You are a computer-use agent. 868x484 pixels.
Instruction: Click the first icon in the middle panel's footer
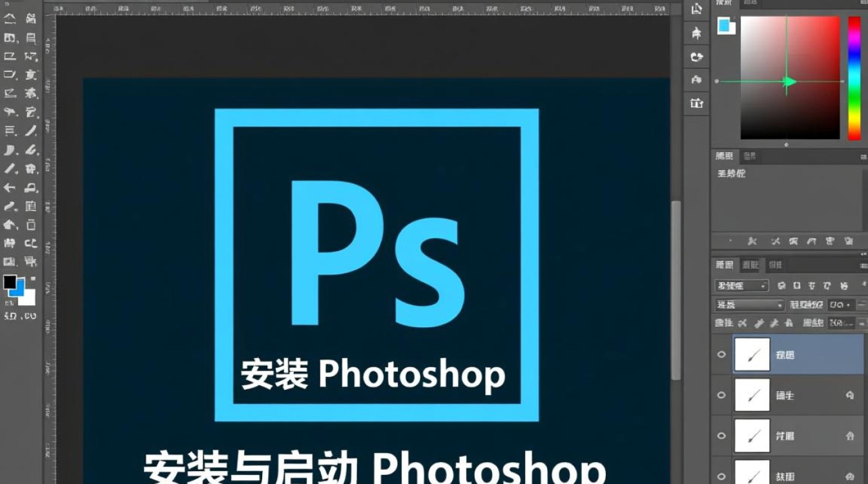tap(752, 241)
